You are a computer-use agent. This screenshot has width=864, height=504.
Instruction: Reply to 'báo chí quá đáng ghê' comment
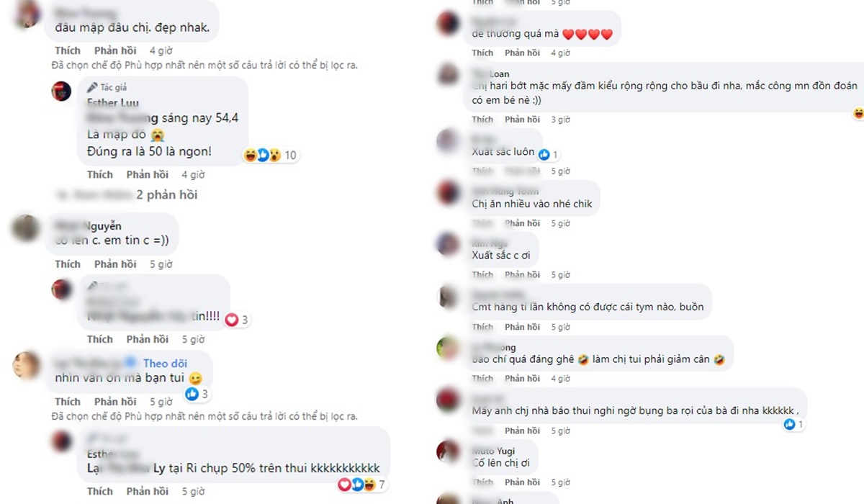pyautogui.click(x=522, y=379)
